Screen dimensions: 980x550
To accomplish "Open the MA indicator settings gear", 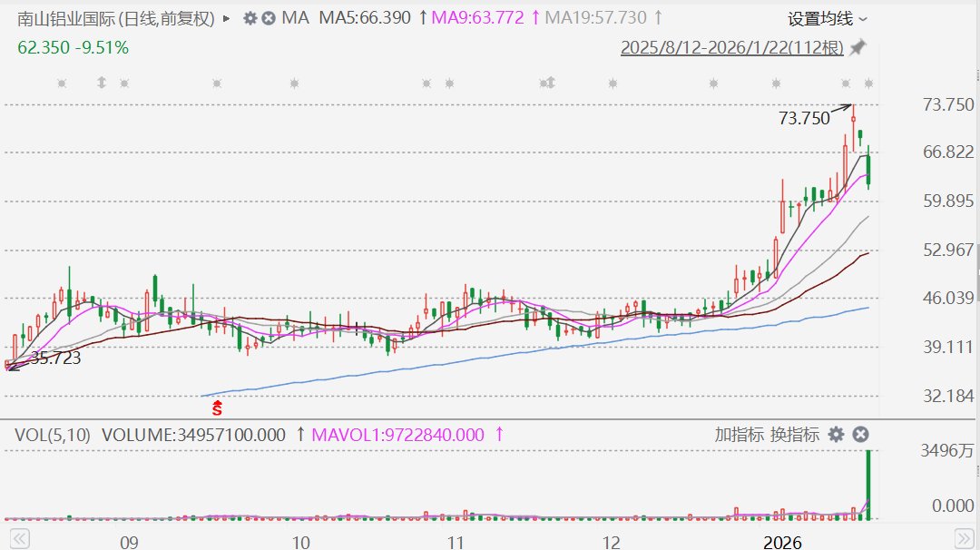I will [x=250, y=19].
